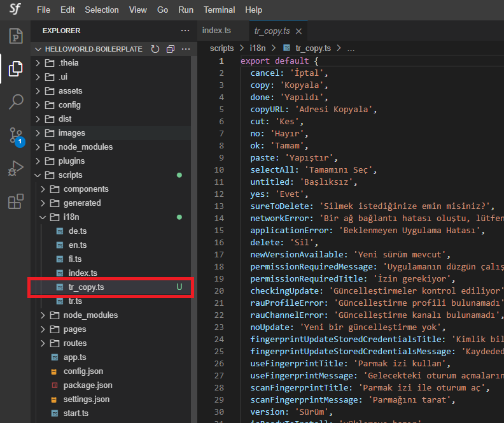Viewport: 504px width, 423px height.
Task: Click the de.ts file icon
Action: (x=60, y=231)
